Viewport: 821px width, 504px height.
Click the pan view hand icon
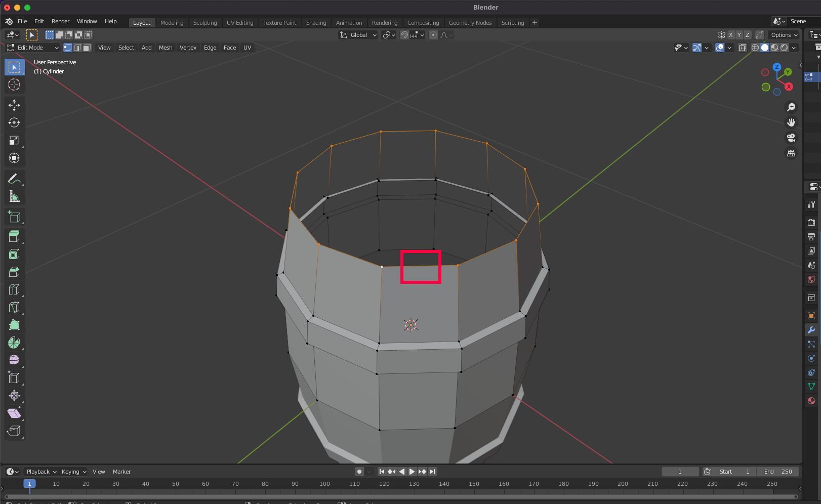tap(791, 122)
